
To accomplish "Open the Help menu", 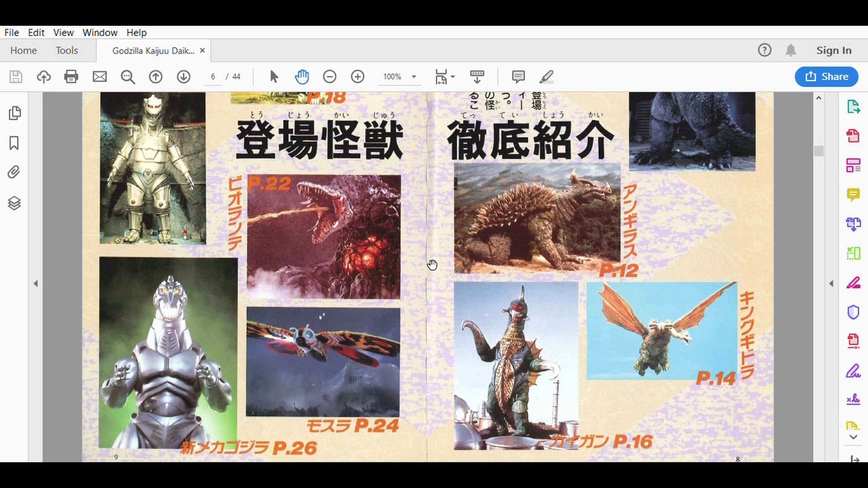I will pyautogui.click(x=136, y=33).
